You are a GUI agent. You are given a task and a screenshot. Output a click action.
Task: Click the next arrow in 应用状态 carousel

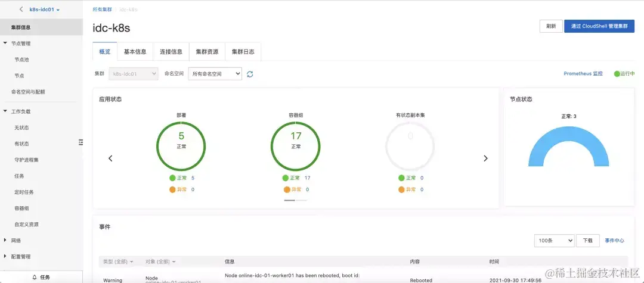pos(485,158)
